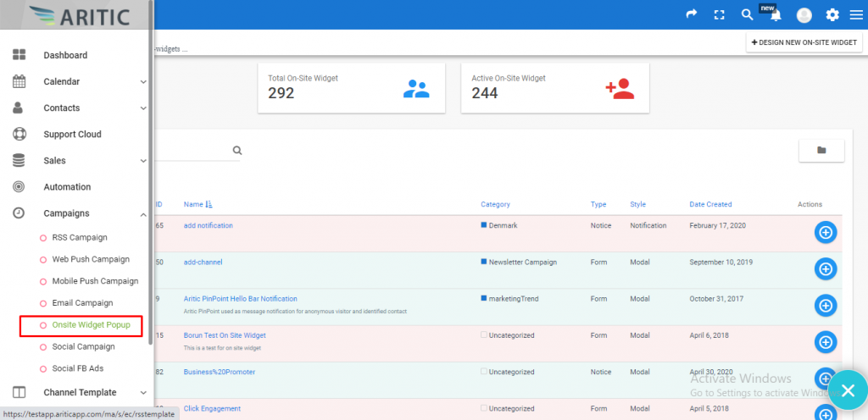Click the Campaigns clock icon
This screenshot has height=420, width=868.
click(19, 213)
